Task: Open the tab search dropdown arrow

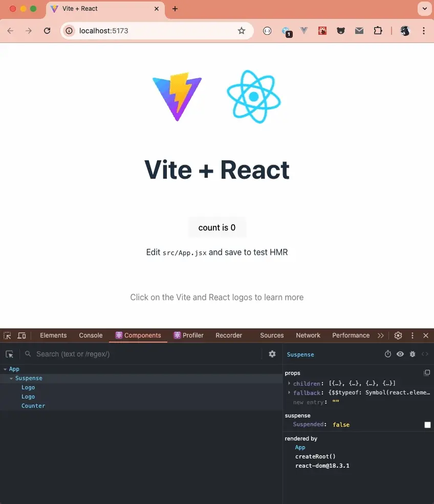Action: click(424, 9)
